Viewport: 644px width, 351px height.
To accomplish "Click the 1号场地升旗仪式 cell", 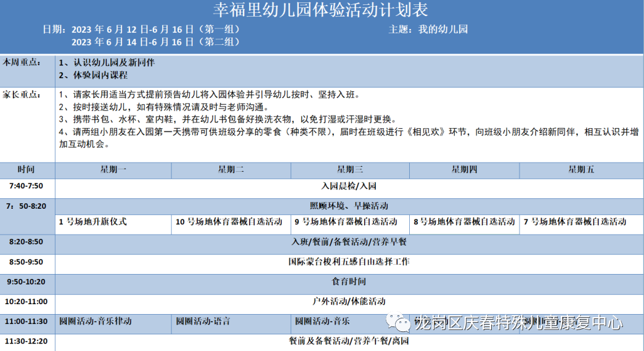I will (113, 225).
